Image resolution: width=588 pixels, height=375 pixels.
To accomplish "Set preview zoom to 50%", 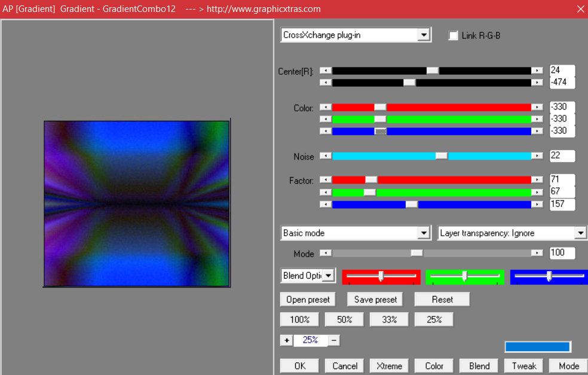I will pos(344,319).
